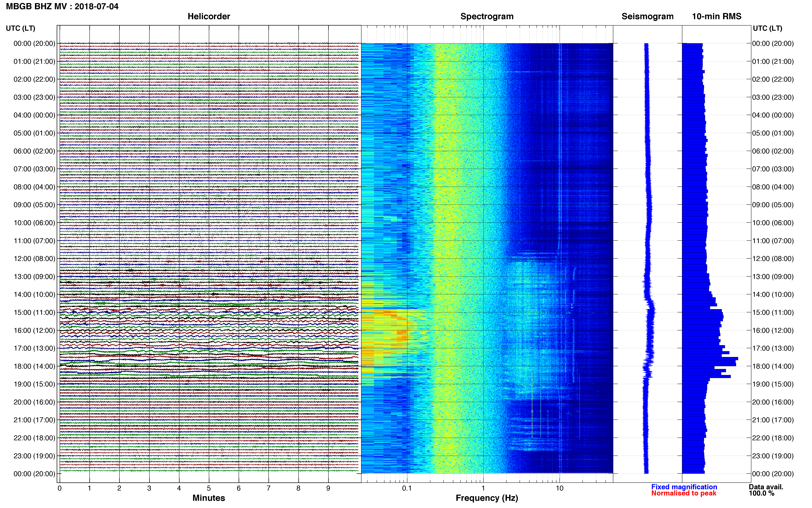Click left time label 16:00 (12:00)
Screen dimensions: 812x508
(x=34, y=330)
